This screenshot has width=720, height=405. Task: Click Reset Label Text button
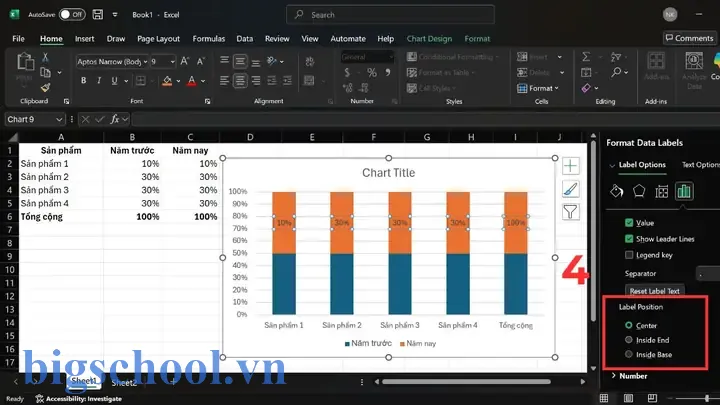654,291
